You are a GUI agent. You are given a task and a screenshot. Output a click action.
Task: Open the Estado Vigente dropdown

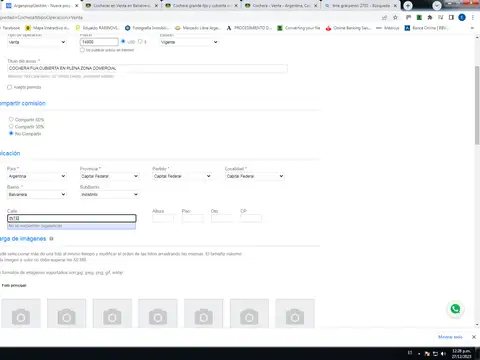coord(189,42)
